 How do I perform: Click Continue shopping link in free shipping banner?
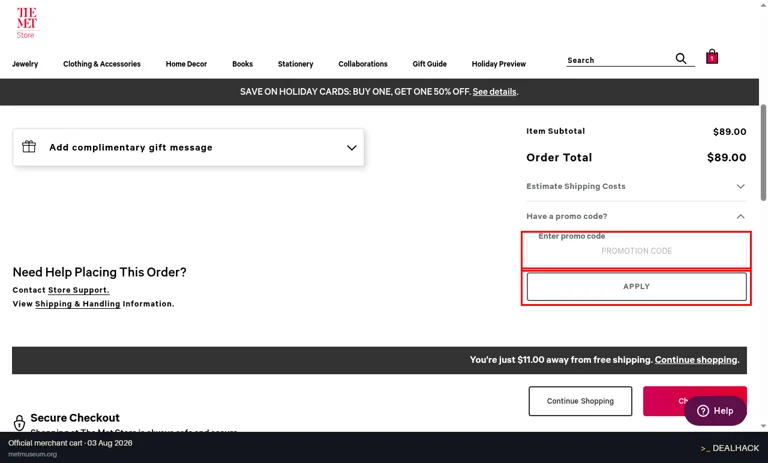click(696, 360)
